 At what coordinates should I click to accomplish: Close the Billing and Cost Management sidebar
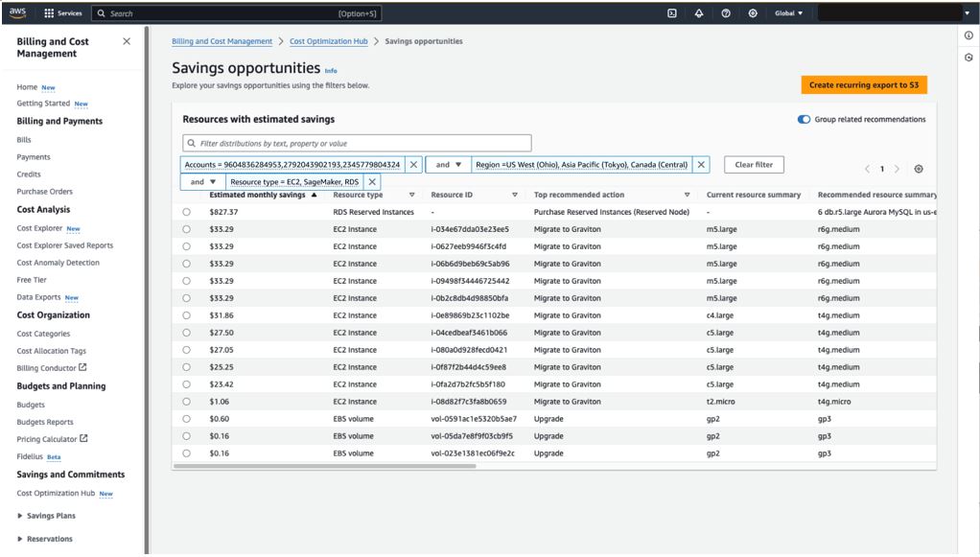(127, 41)
